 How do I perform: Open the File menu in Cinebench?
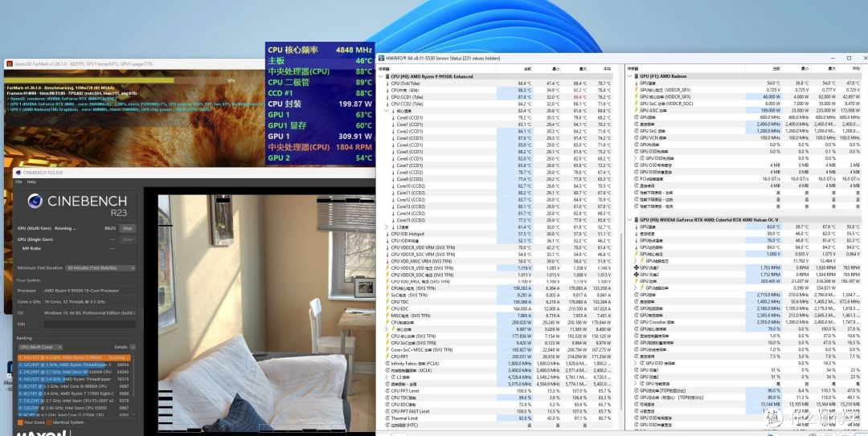(18, 182)
